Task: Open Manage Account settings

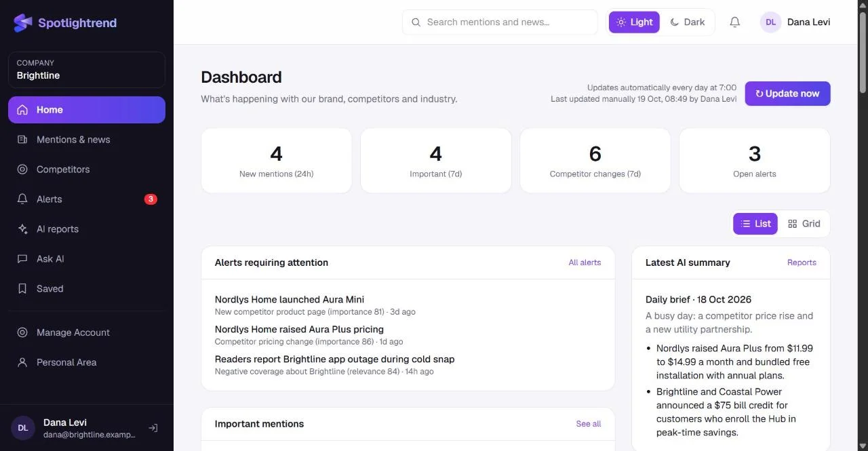Action: click(87, 332)
